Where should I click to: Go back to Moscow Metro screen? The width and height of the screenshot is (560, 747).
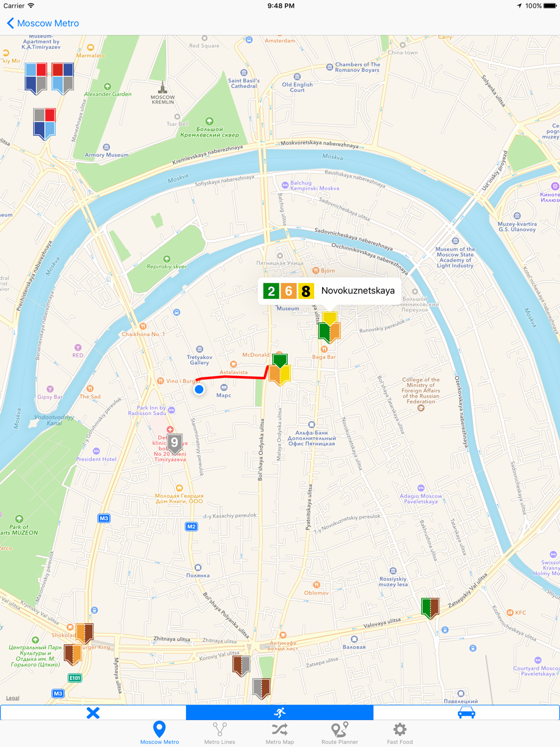tap(43, 23)
